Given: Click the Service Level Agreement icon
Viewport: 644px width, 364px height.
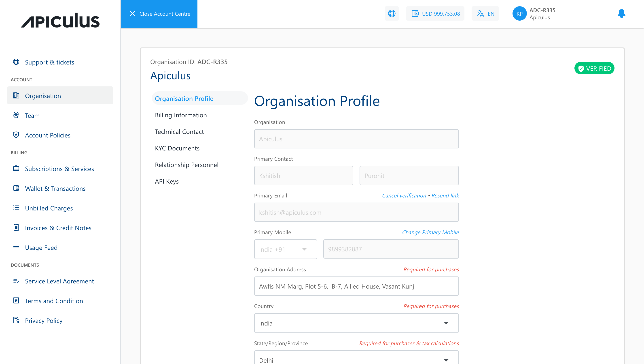Looking at the screenshot, I should point(16,281).
